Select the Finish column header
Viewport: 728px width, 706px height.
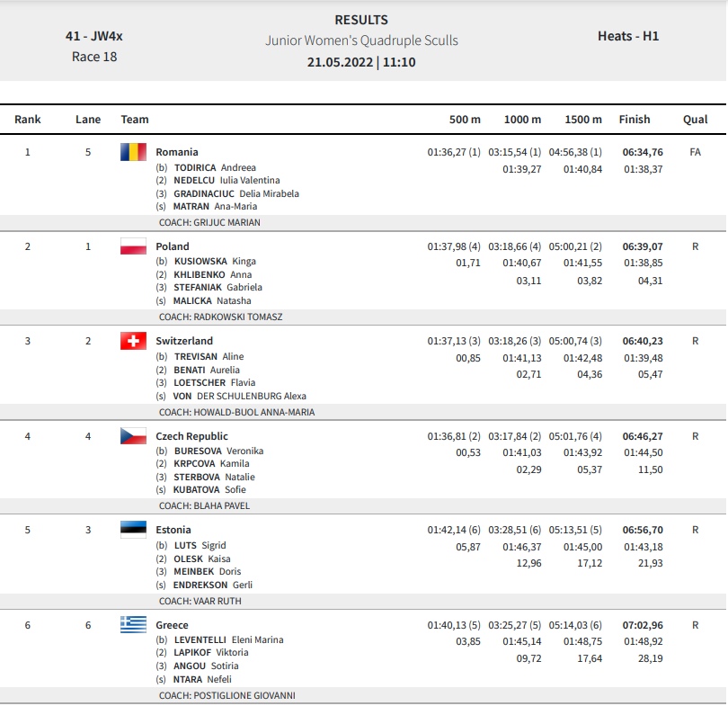coord(635,120)
